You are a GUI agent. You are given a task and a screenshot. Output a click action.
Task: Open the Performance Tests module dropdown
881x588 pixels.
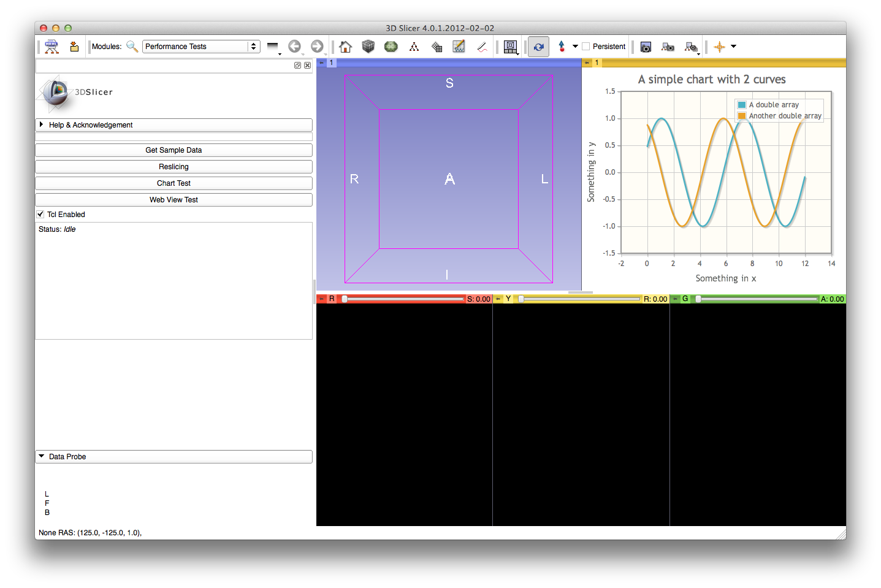201,47
